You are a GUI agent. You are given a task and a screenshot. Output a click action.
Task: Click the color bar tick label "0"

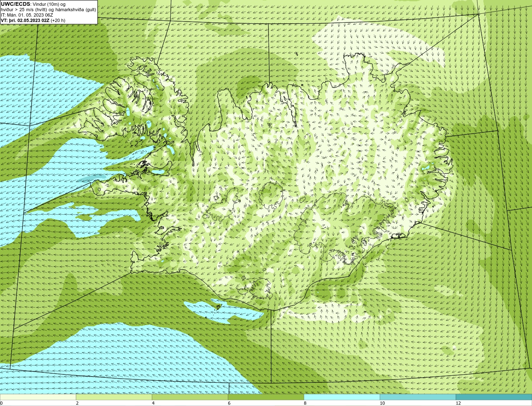click(1, 403)
